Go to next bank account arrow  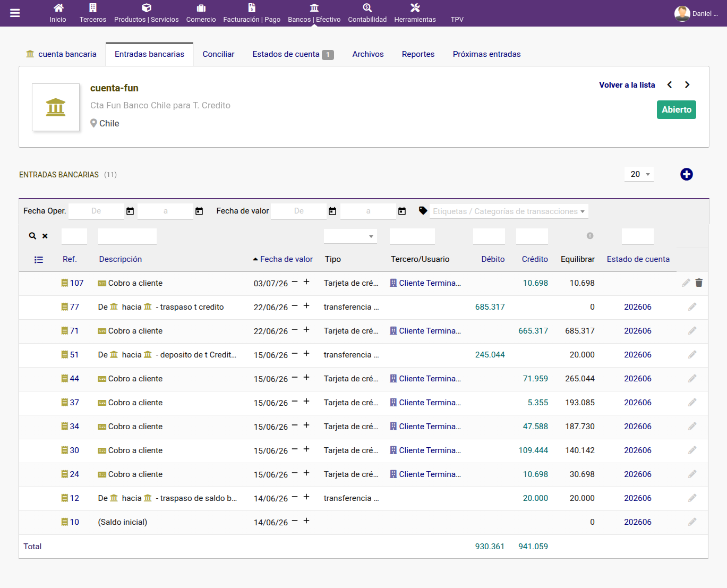tap(687, 85)
